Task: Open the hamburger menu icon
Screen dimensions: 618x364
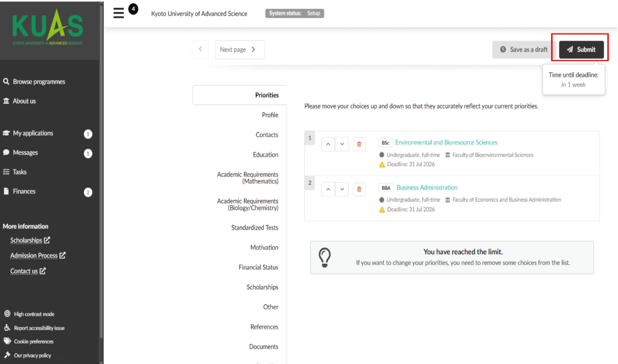Action: [118, 13]
